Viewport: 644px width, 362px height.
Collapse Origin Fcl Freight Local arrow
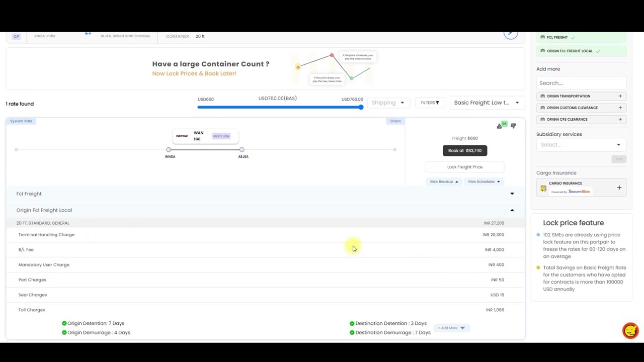pyautogui.click(x=512, y=210)
